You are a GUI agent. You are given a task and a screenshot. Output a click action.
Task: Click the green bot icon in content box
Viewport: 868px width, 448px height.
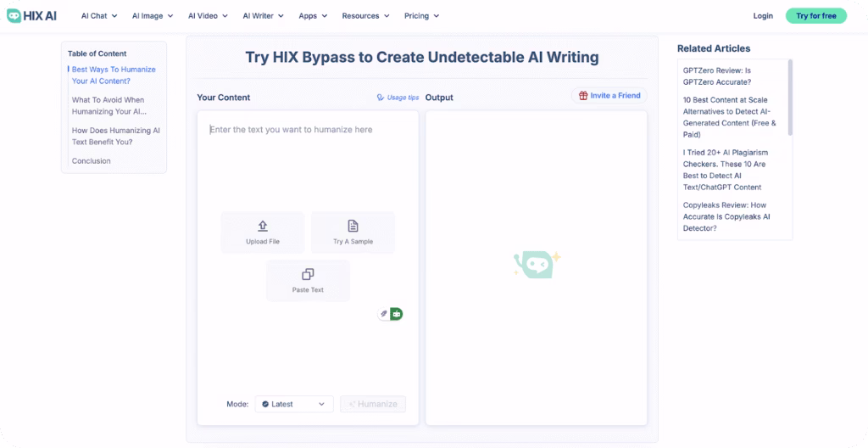tap(396, 314)
